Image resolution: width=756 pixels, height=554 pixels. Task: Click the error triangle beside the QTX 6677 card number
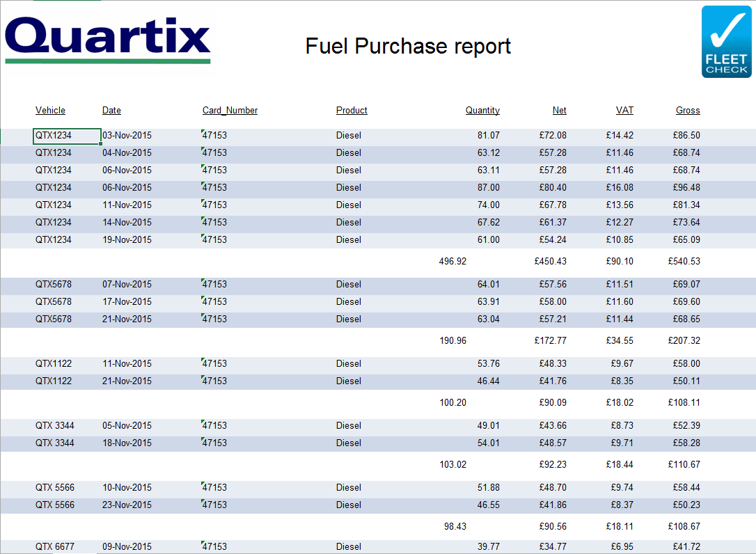(203, 544)
